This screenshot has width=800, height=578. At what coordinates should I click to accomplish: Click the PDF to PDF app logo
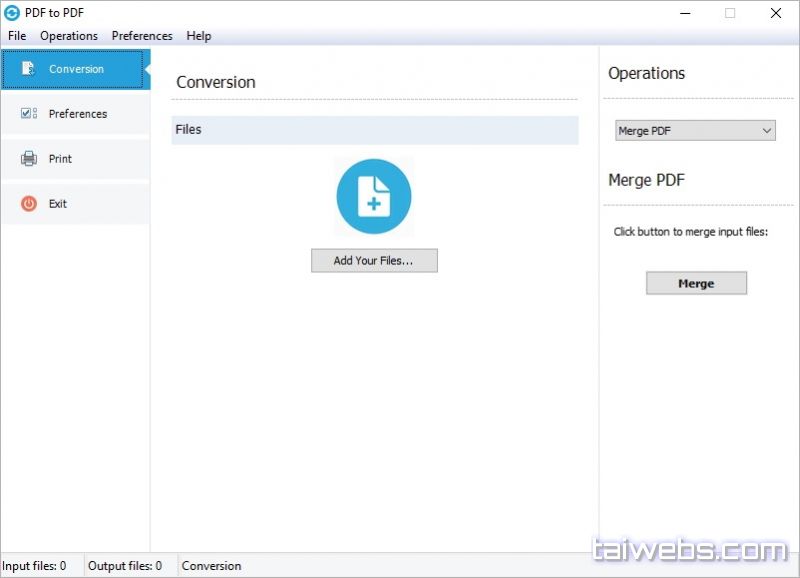pyautogui.click(x=12, y=13)
